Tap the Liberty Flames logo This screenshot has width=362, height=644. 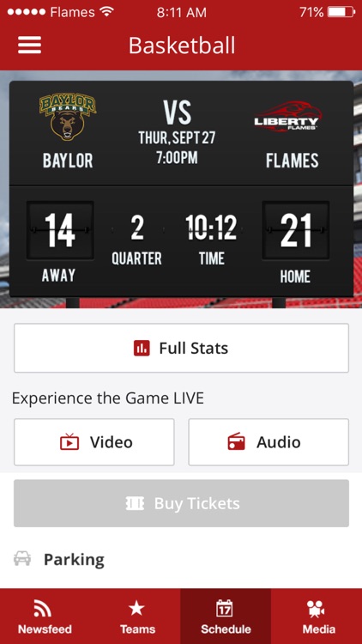pyautogui.click(x=287, y=117)
